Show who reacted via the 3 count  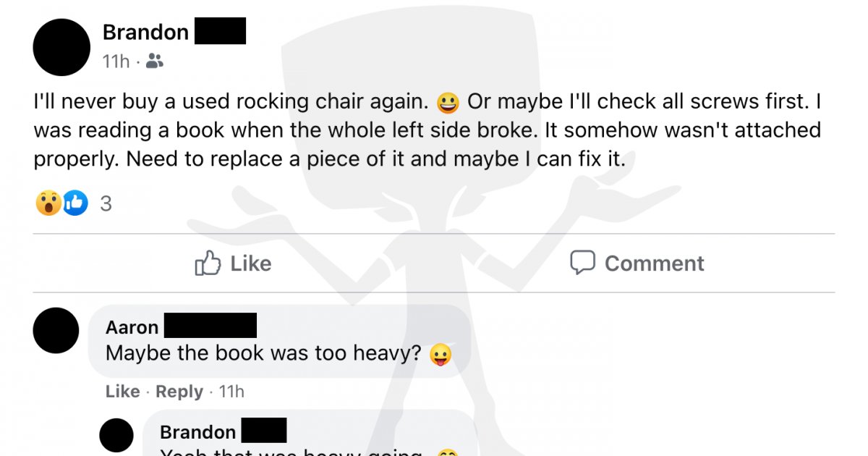click(106, 205)
